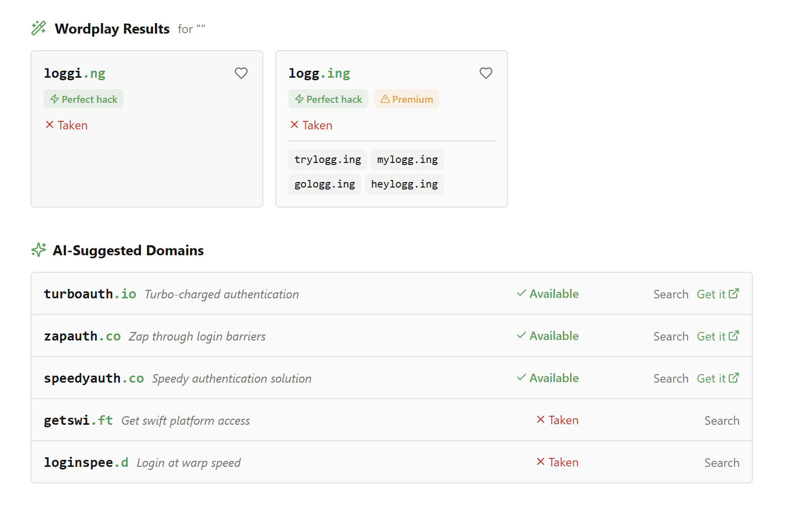The width and height of the screenshot is (812, 507).
Task: Choose the gologg.ing alternative
Action: point(324,185)
